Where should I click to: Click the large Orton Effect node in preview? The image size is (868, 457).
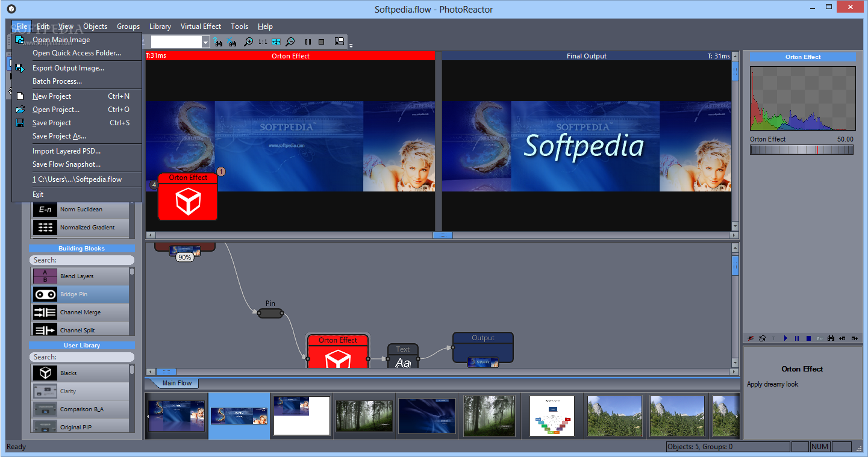[x=188, y=196]
